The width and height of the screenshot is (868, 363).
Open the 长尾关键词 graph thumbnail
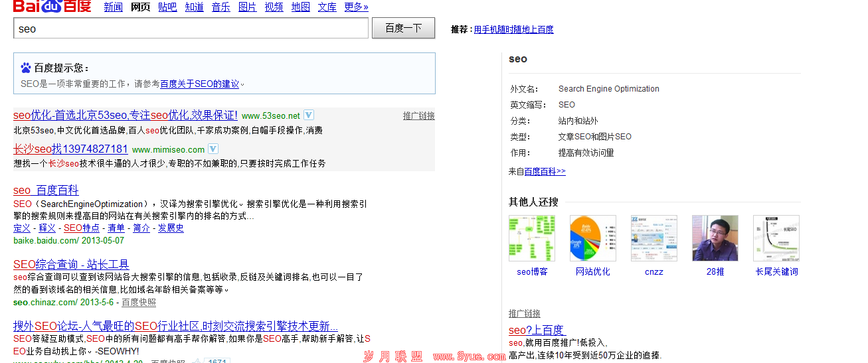[776, 238]
